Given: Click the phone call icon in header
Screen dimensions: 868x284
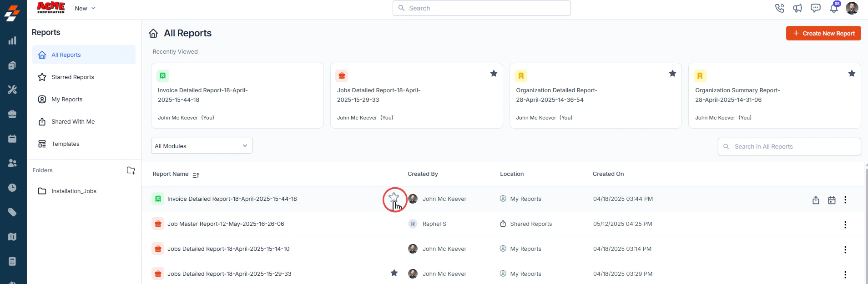Looking at the screenshot, I should coord(779,8).
